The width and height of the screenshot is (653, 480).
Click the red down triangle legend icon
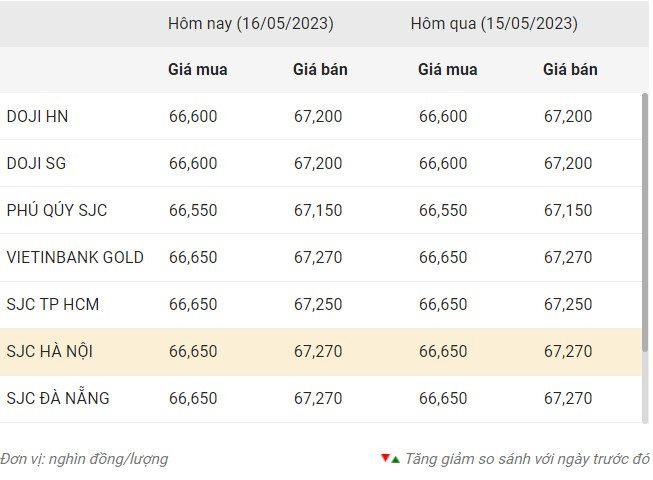click(385, 459)
